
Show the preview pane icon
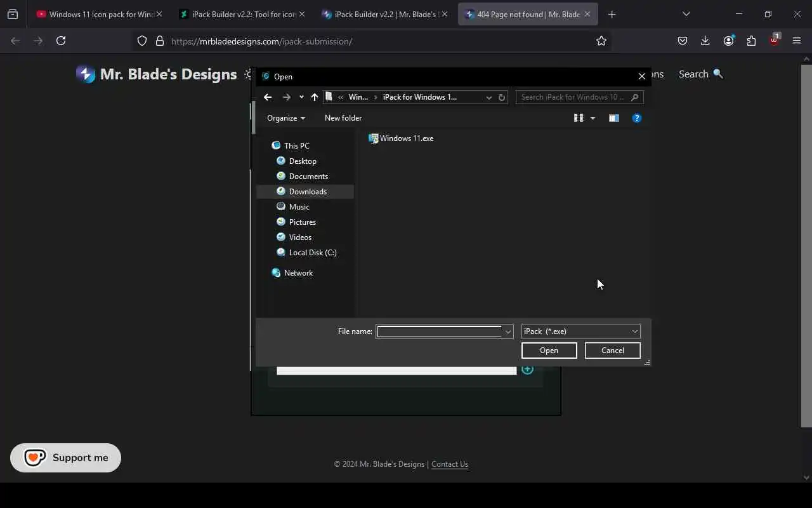[613, 118]
